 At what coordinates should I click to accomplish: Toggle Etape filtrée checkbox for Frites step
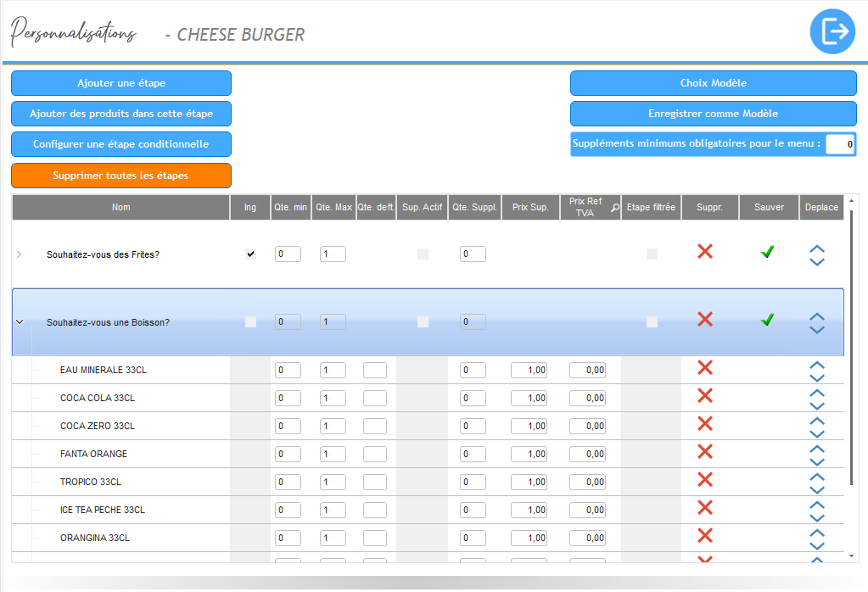(x=651, y=254)
